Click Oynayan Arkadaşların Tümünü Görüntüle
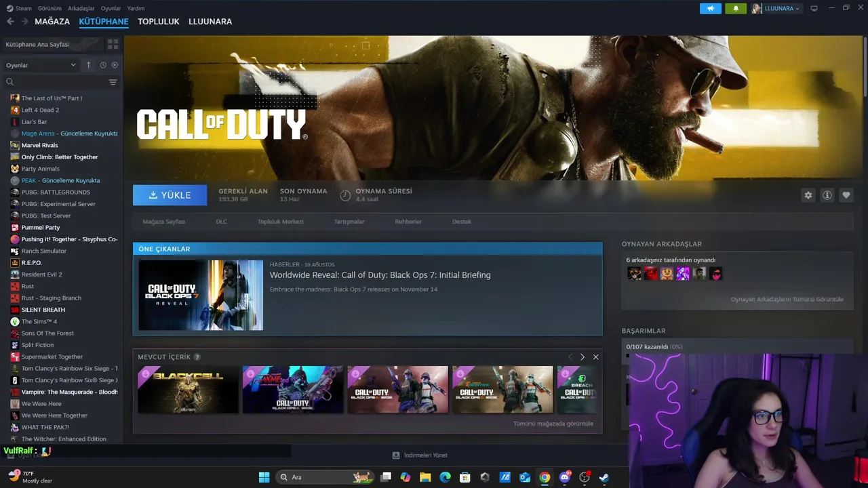Screen dimensions: 868x488 point(787,299)
